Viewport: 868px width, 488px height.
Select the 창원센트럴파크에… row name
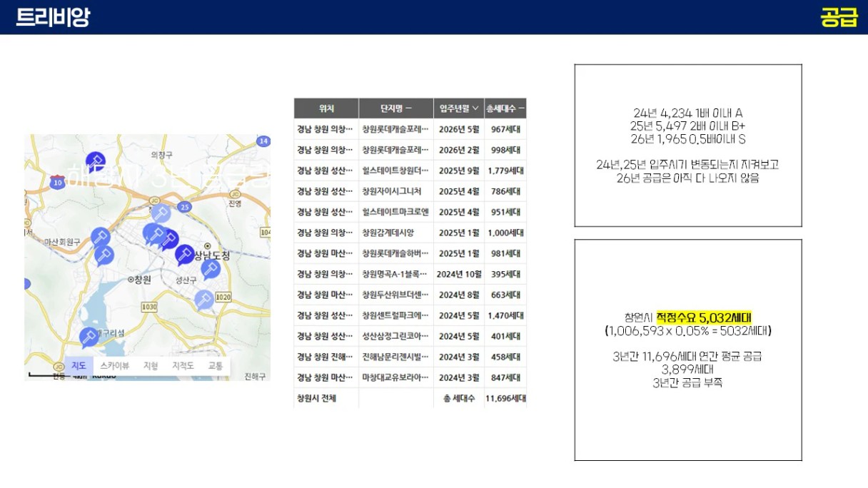(395, 315)
